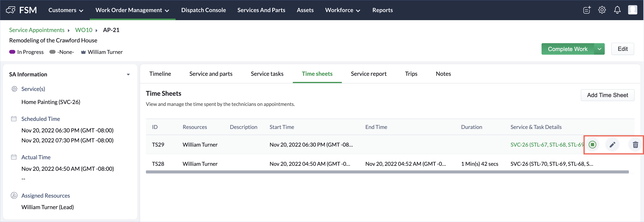Expand Complete Work dropdown arrow

click(599, 49)
